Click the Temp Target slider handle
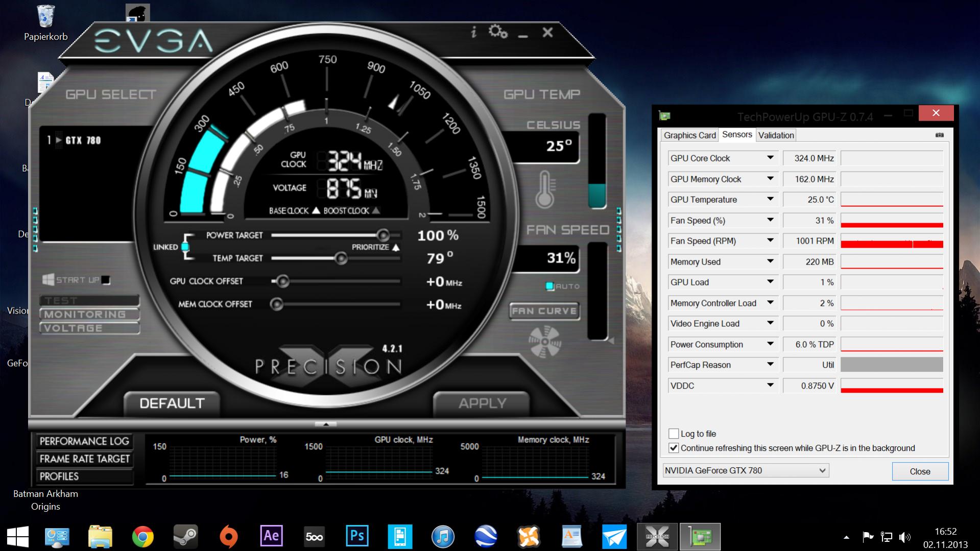This screenshot has height=551, width=980. tap(341, 258)
